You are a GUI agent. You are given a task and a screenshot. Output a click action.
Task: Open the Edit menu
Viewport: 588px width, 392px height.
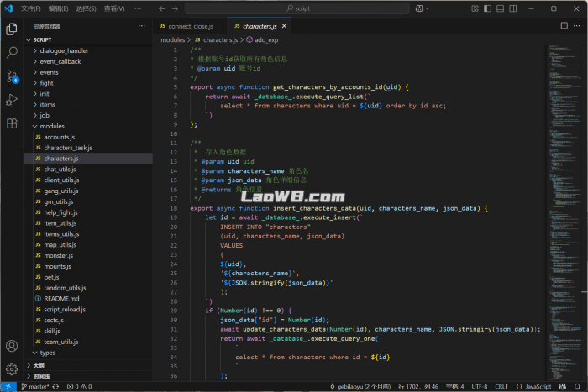(x=59, y=8)
